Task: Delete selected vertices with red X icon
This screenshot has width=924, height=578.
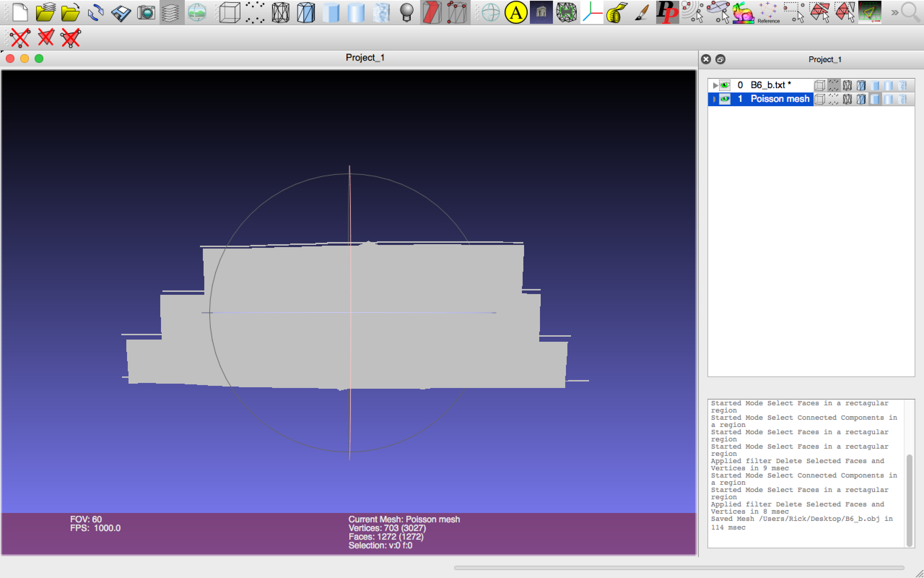Action: (20, 38)
